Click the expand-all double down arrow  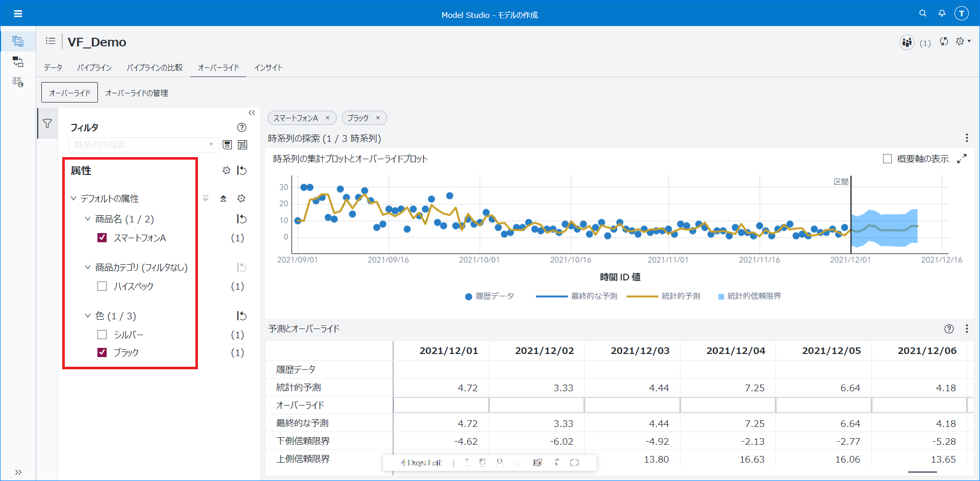tap(206, 198)
